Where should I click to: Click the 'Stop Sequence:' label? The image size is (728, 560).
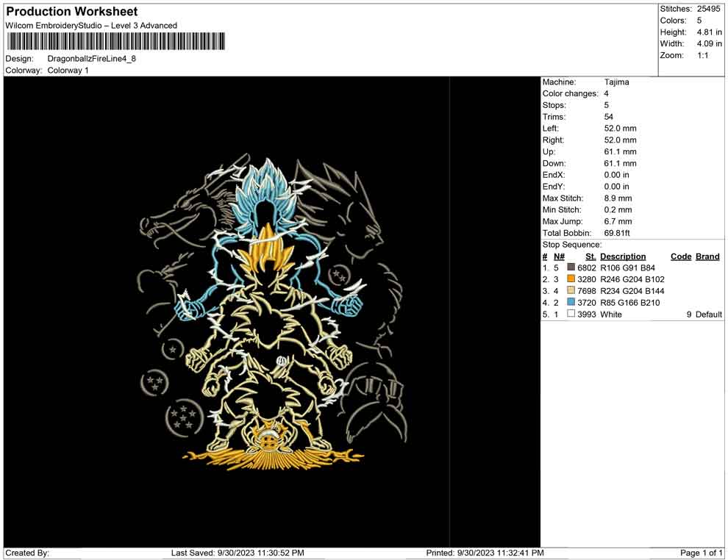(x=572, y=245)
